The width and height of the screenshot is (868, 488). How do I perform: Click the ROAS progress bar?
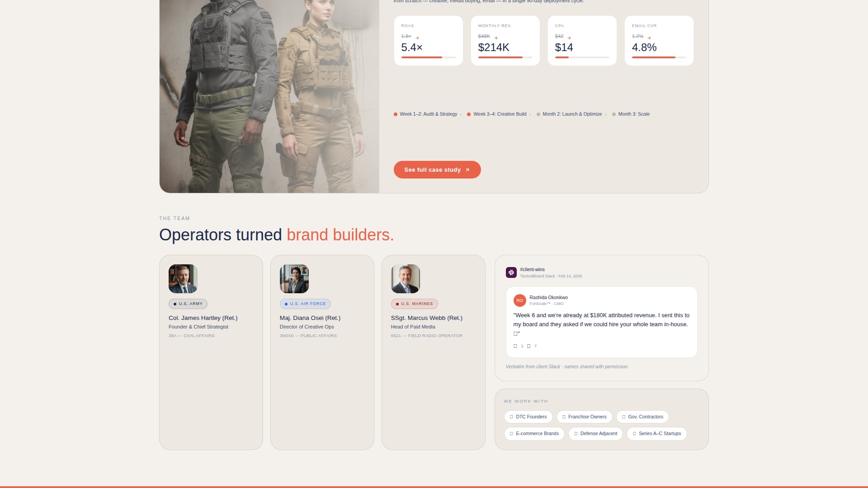pos(429,57)
